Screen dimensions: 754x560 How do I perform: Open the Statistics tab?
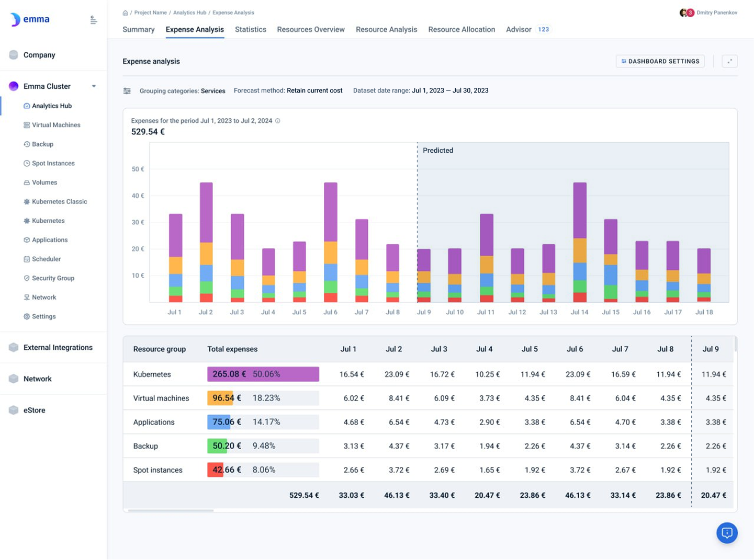[251, 29]
